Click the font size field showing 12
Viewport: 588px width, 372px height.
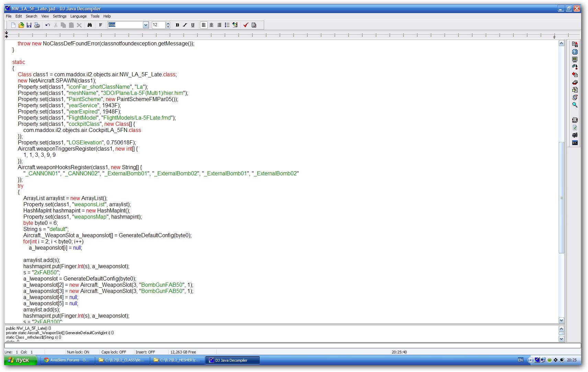click(159, 25)
